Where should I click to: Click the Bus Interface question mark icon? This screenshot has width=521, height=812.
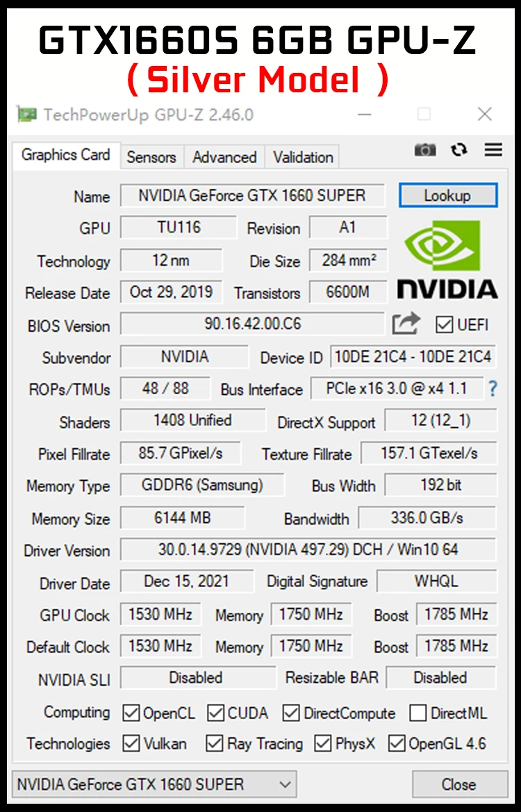click(x=493, y=389)
